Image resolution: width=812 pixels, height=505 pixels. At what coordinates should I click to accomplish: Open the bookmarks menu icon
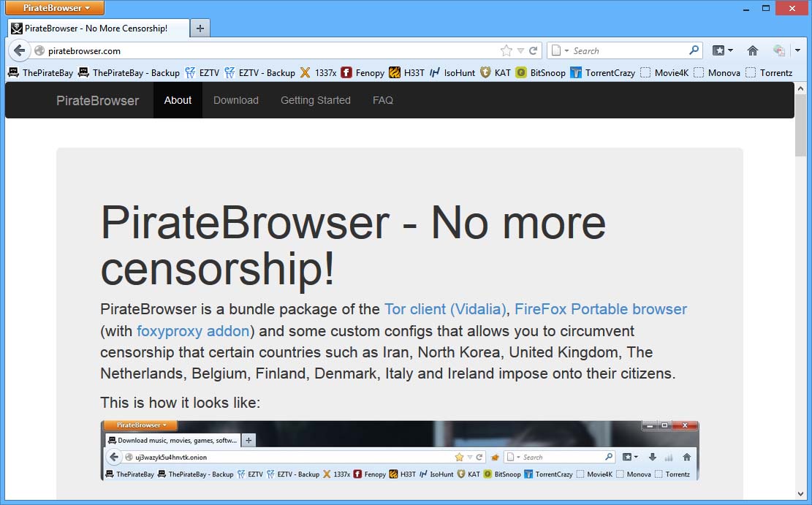coord(718,50)
